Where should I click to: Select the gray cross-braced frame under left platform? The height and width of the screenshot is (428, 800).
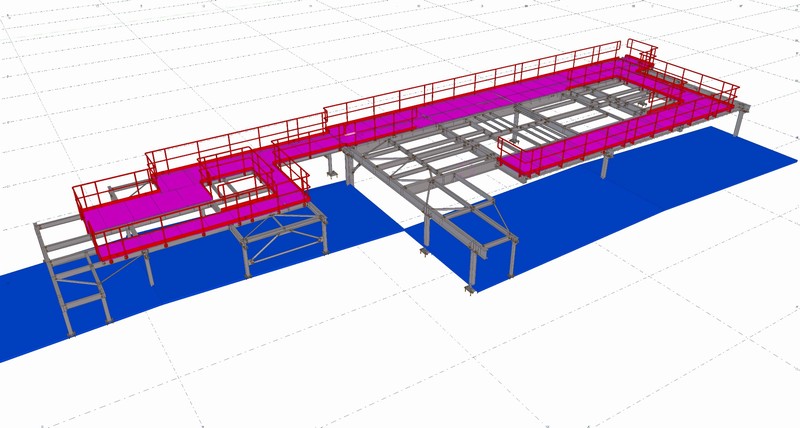click(x=285, y=243)
